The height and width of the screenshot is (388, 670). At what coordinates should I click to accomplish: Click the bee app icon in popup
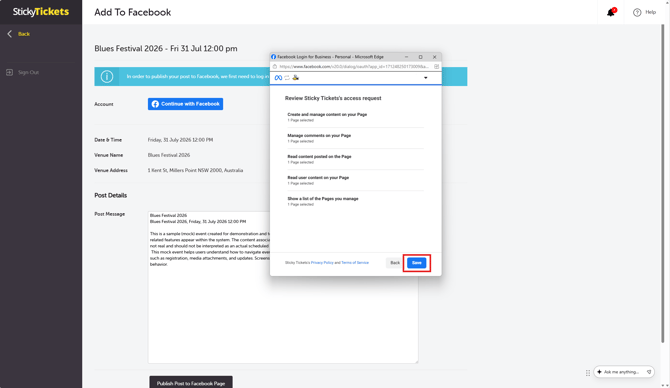click(296, 78)
